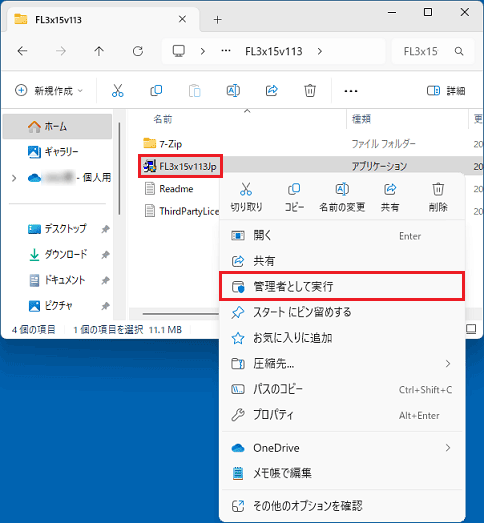484x523 pixels.
Task: Expand the OneDrive submenu in context menu
Action: pos(448,448)
